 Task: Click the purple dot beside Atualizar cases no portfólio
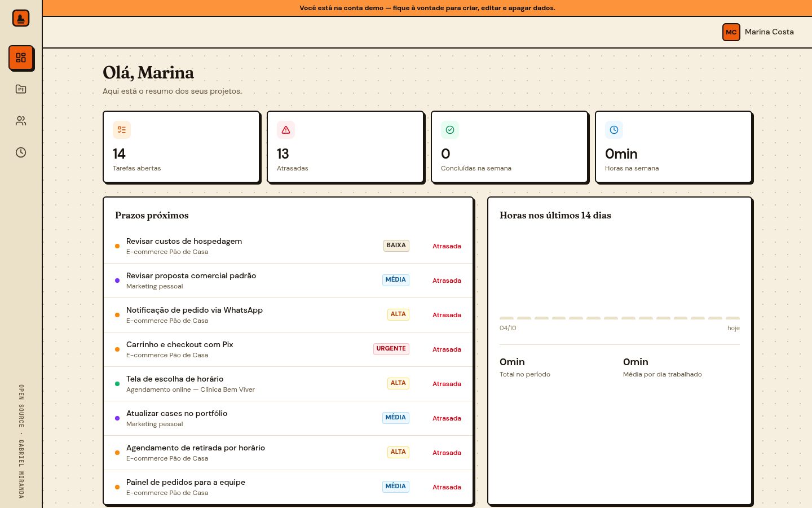[117, 418]
